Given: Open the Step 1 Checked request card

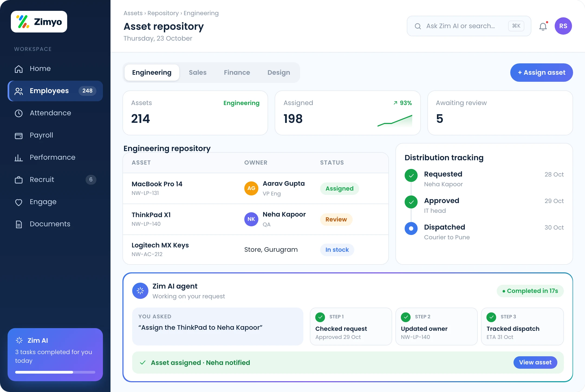Looking at the screenshot, I should 351,326.
